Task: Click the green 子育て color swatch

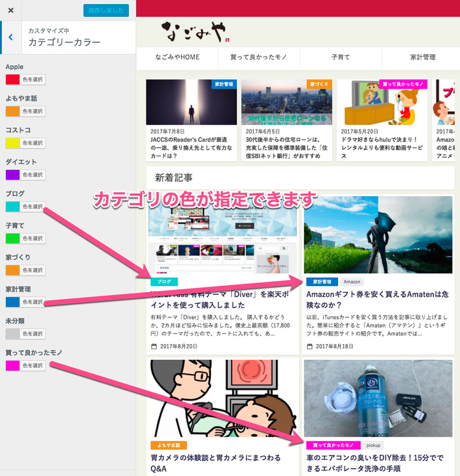Action: tap(13, 238)
